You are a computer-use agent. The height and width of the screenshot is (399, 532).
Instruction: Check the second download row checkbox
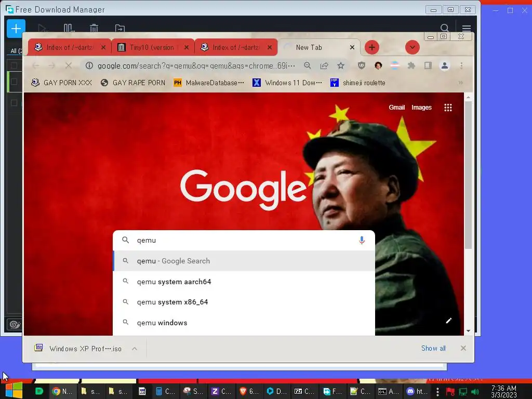14,82
